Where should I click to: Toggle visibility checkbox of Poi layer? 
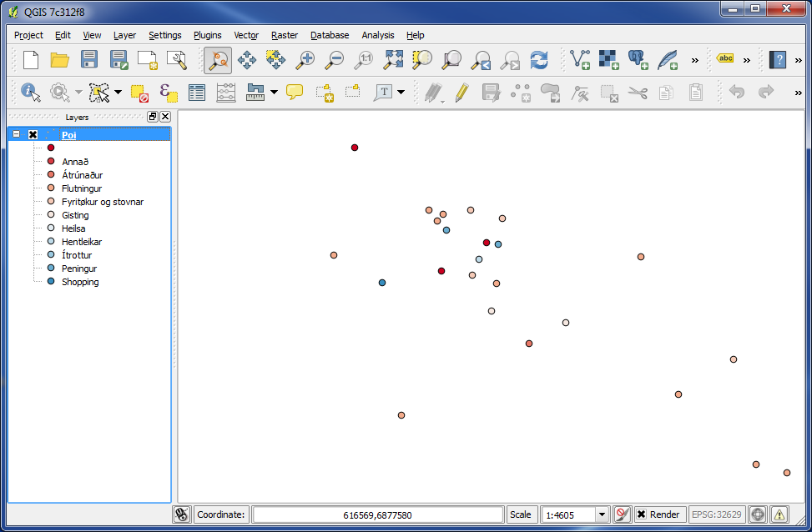33,134
